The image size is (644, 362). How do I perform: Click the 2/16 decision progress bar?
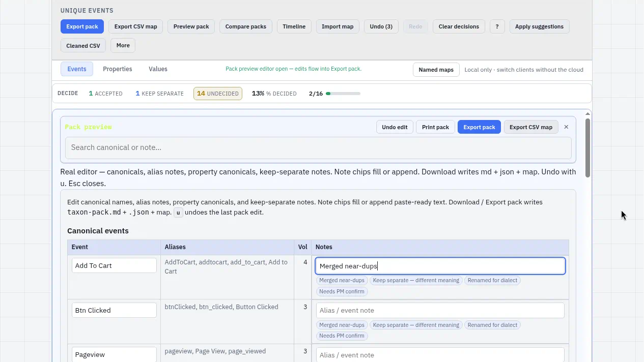[343, 94]
